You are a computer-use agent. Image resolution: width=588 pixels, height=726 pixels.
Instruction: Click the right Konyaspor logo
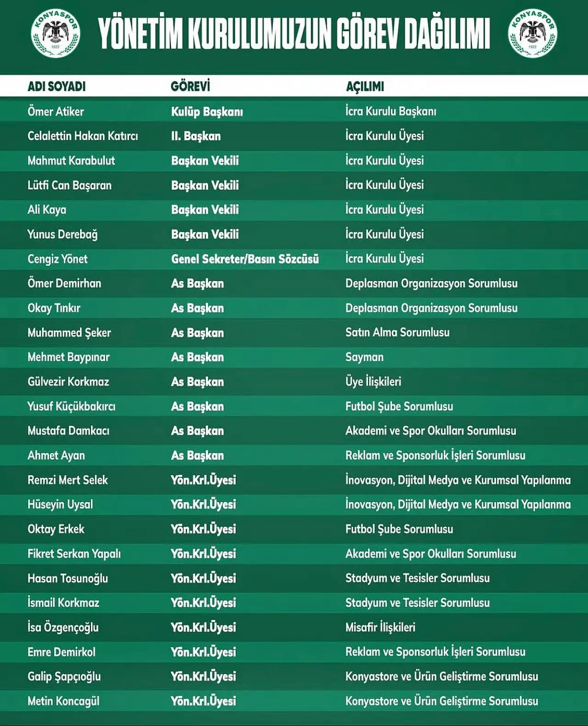pos(532,33)
